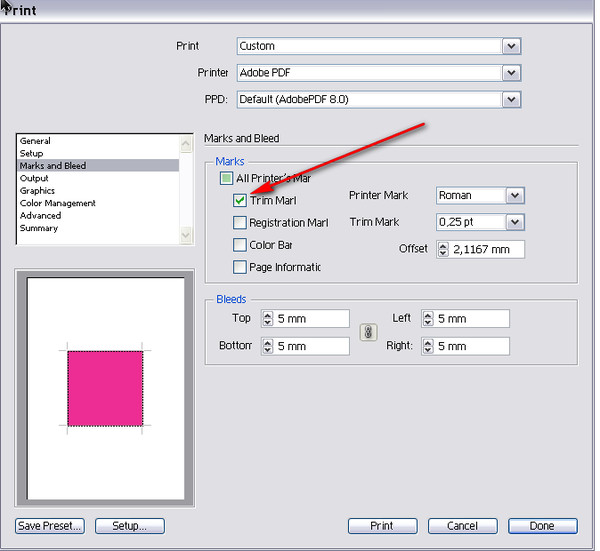Click the Top bleed field

(312, 318)
